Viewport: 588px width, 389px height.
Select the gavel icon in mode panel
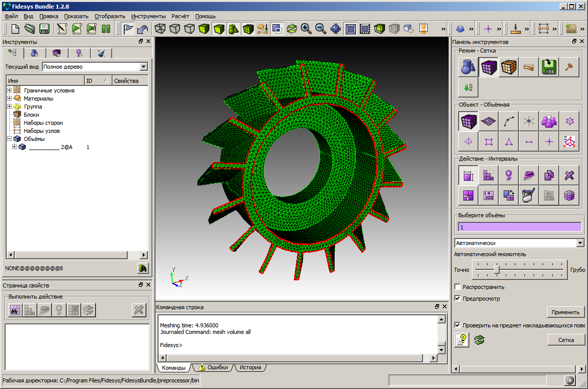[x=569, y=67]
